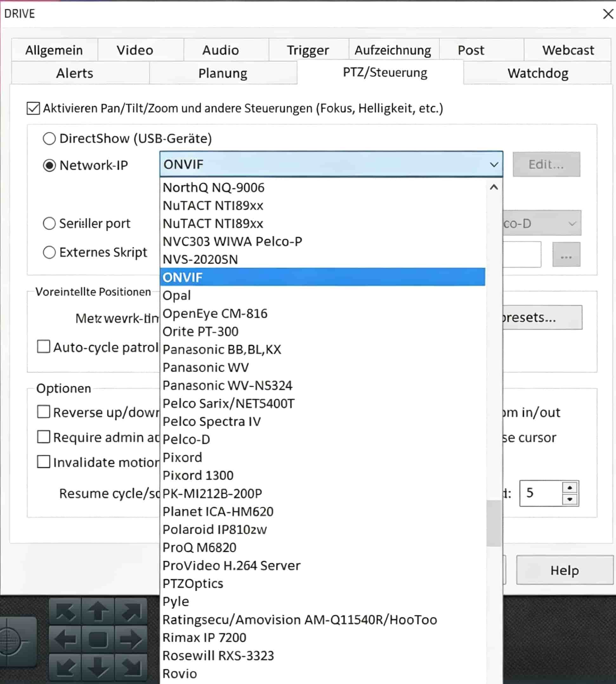Choose Pelco-D from the list
Viewport: 616px width, 684px height.
323,440
